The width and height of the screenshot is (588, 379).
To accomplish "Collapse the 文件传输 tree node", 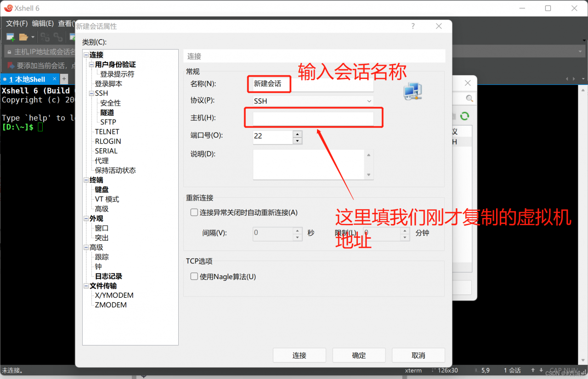I will tap(86, 286).
